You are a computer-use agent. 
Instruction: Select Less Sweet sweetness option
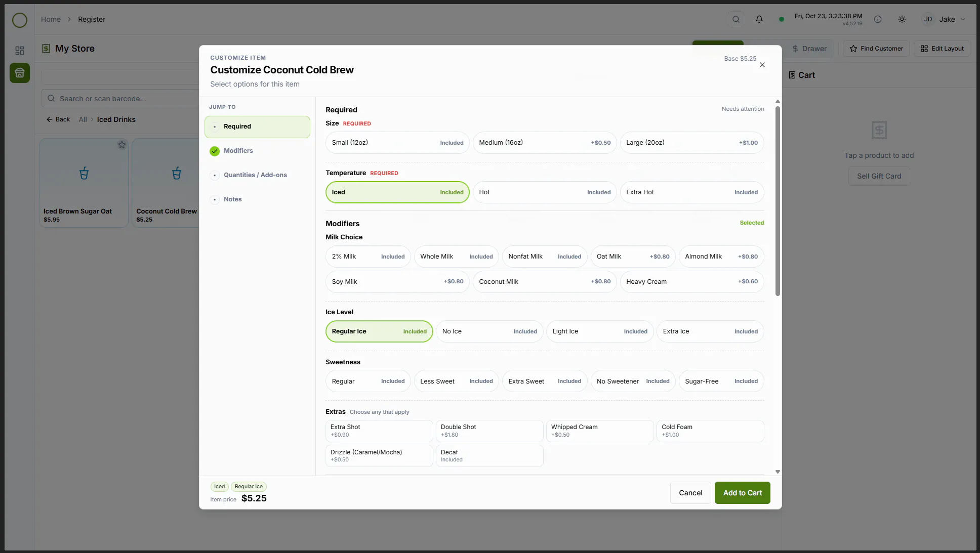(x=456, y=381)
